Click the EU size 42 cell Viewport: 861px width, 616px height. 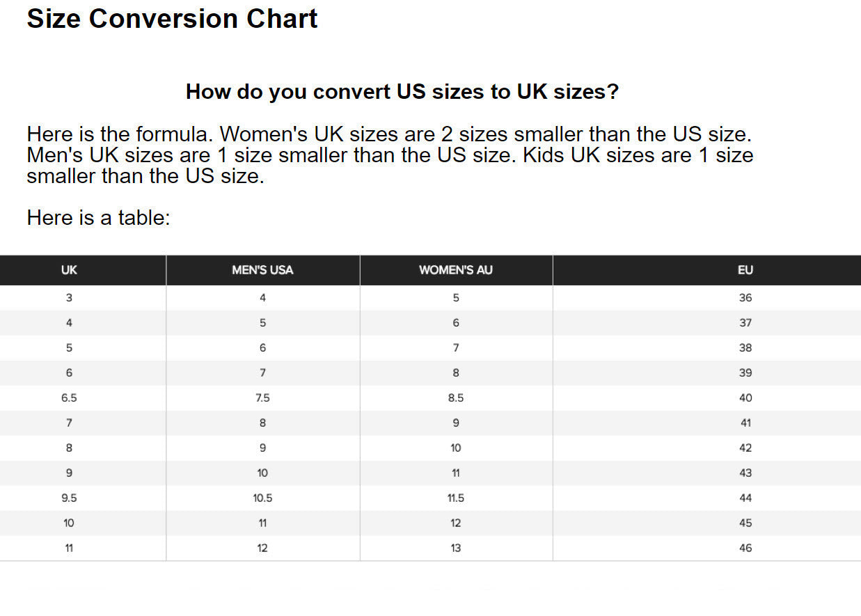(745, 448)
